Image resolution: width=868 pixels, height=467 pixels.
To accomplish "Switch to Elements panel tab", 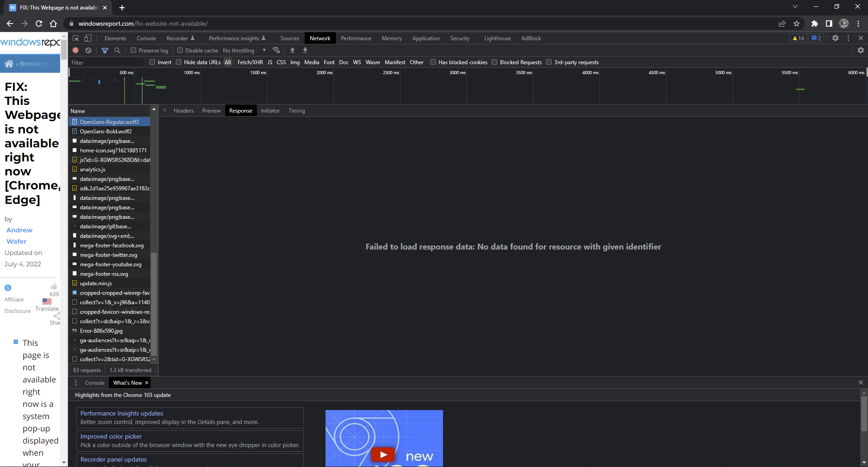I will click(115, 38).
